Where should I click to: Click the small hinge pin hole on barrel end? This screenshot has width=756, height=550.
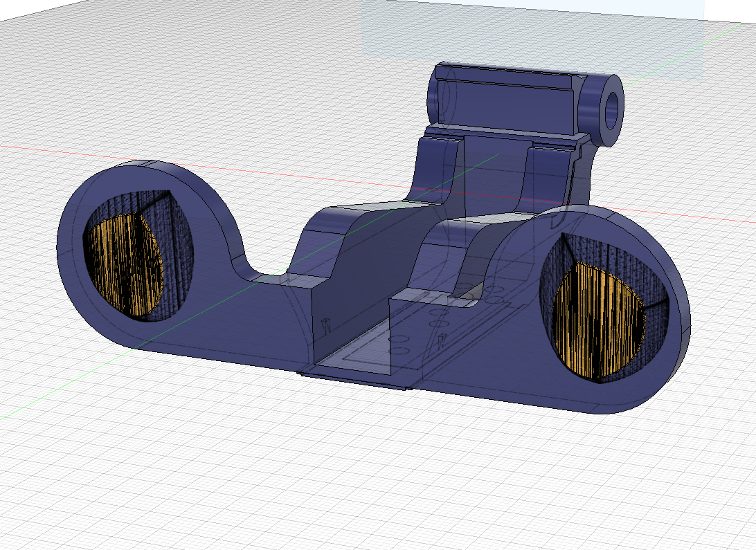coord(611,111)
